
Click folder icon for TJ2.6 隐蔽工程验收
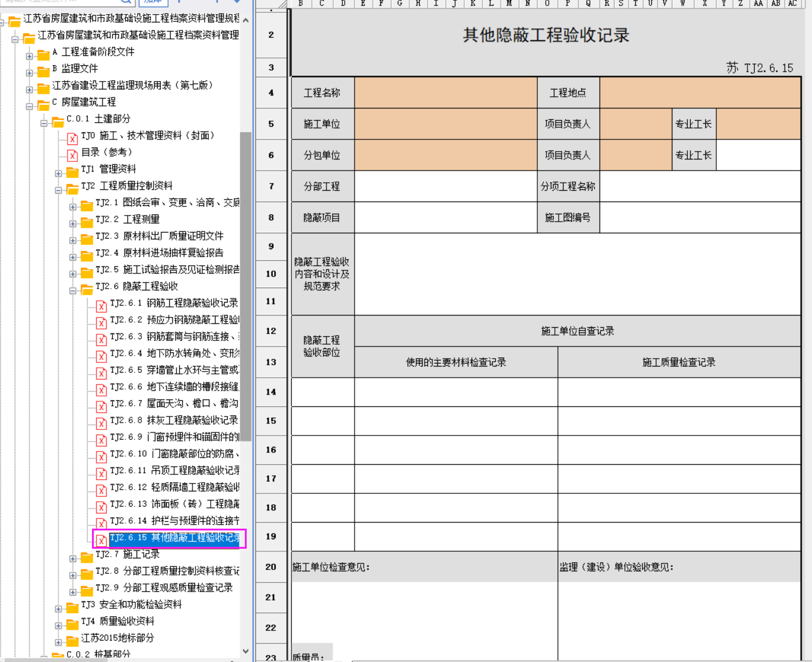tap(87, 289)
